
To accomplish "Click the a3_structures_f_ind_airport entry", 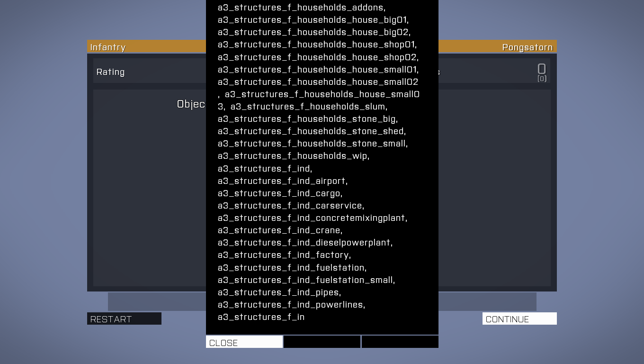I will click(x=282, y=181).
